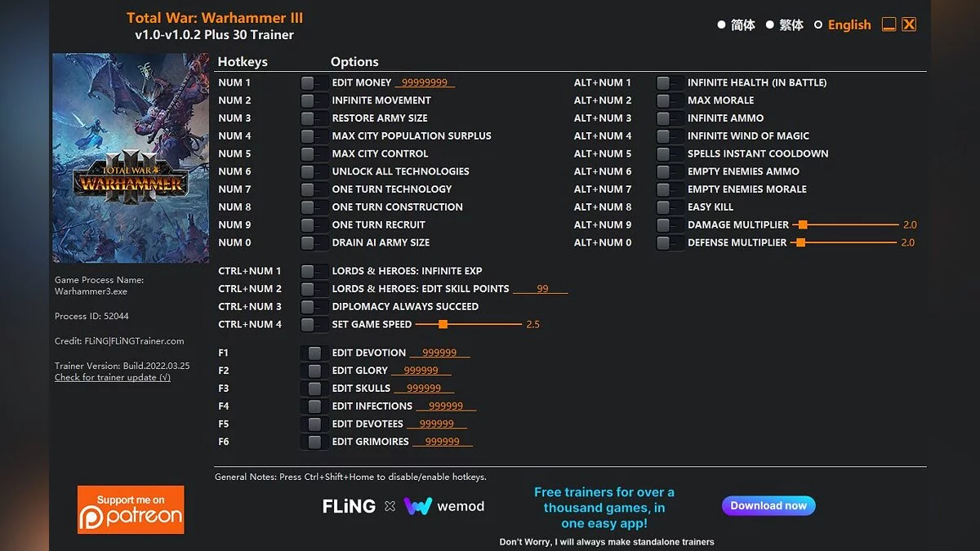Click the Patreon support logo
Screen dimensions: 980x551
click(x=131, y=509)
